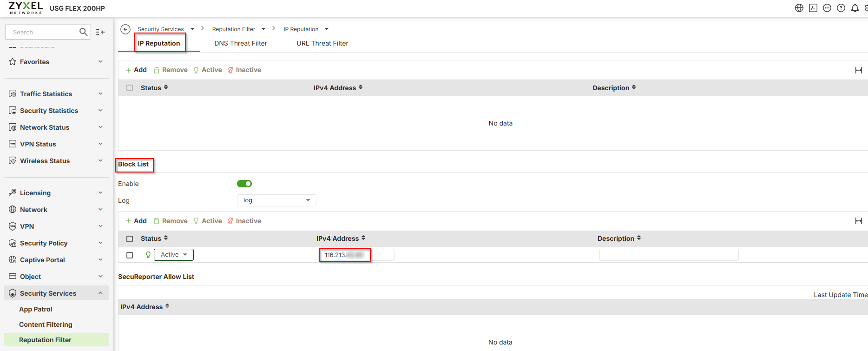Image resolution: width=868 pixels, height=351 pixels.
Task: Tick the Block List header checkbox
Action: [130, 238]
